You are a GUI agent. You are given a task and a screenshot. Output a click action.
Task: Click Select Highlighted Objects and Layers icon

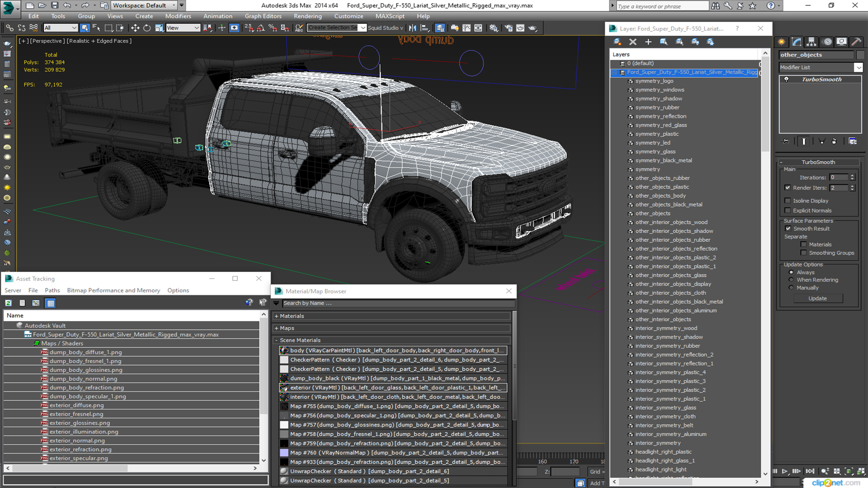tap(664, 42)
